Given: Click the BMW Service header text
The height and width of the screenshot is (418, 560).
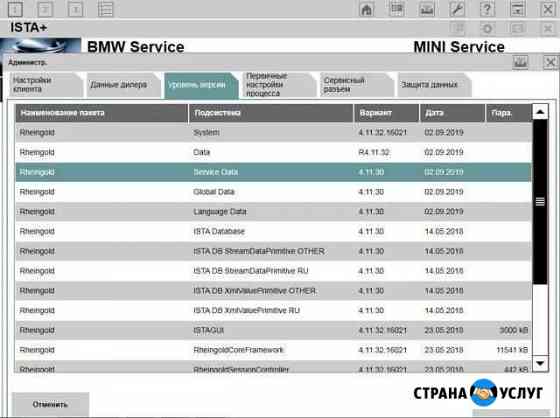Looking at the screenshot, I should [136, 47].
